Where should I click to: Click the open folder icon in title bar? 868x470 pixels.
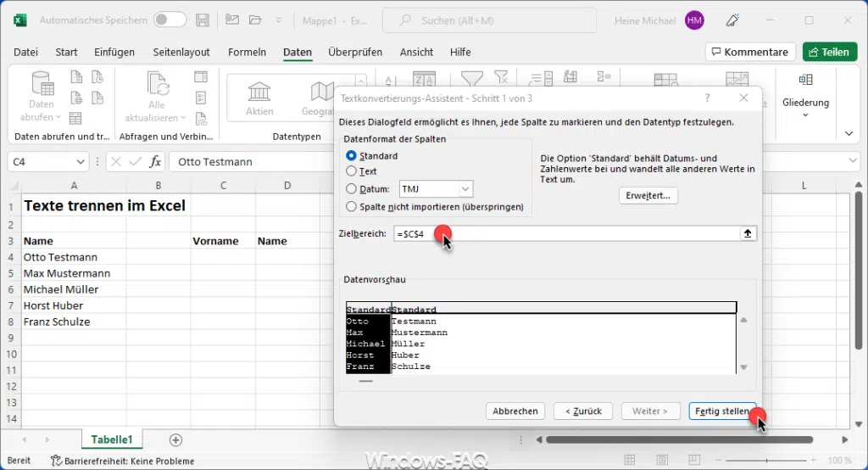coord(255,20)
